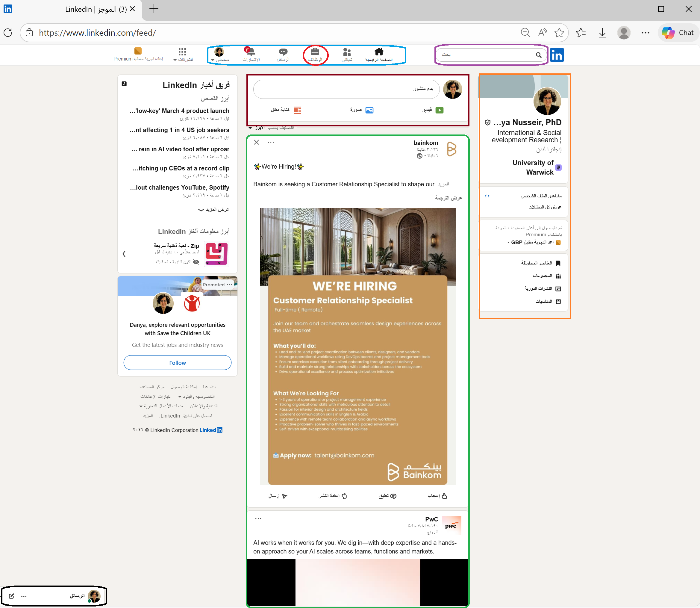Click the bainkom company logo

click(451, 149)
